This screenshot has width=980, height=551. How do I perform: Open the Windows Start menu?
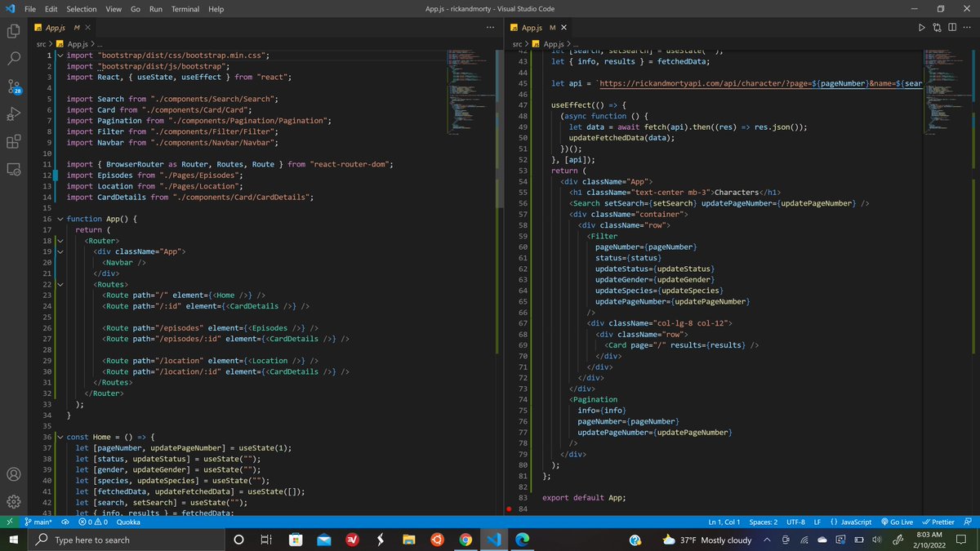[14, 540]
